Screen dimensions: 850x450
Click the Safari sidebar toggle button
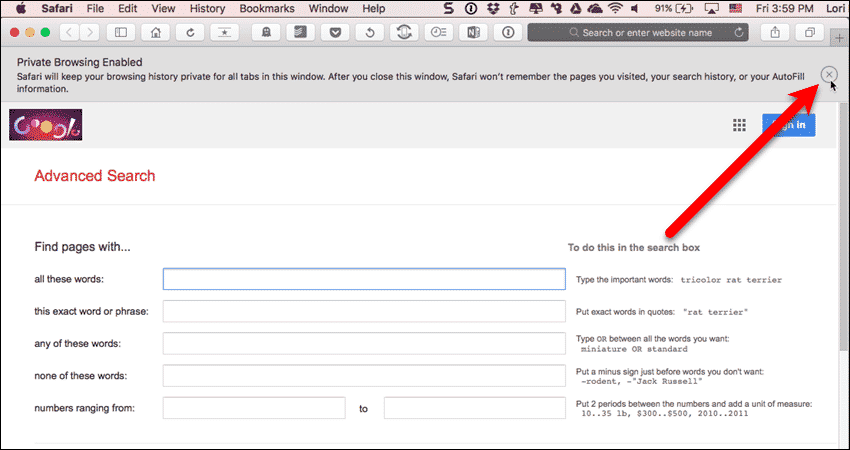[123, 32]
